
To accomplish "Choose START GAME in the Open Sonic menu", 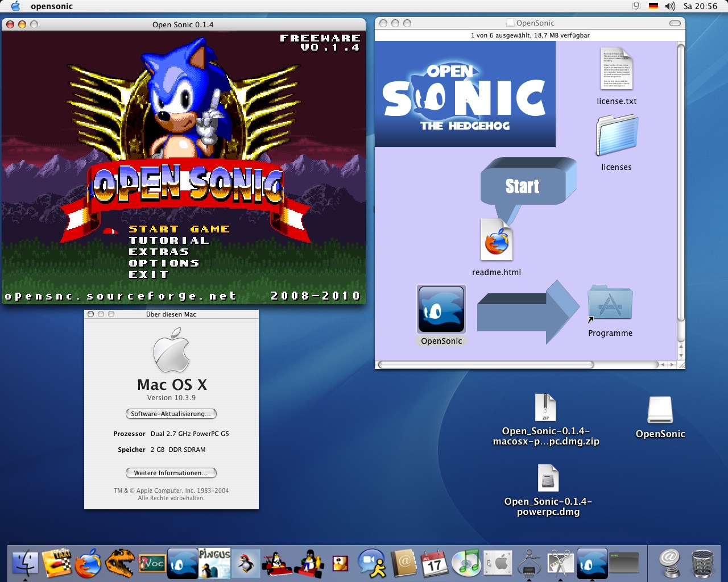I will coord(179,229).
